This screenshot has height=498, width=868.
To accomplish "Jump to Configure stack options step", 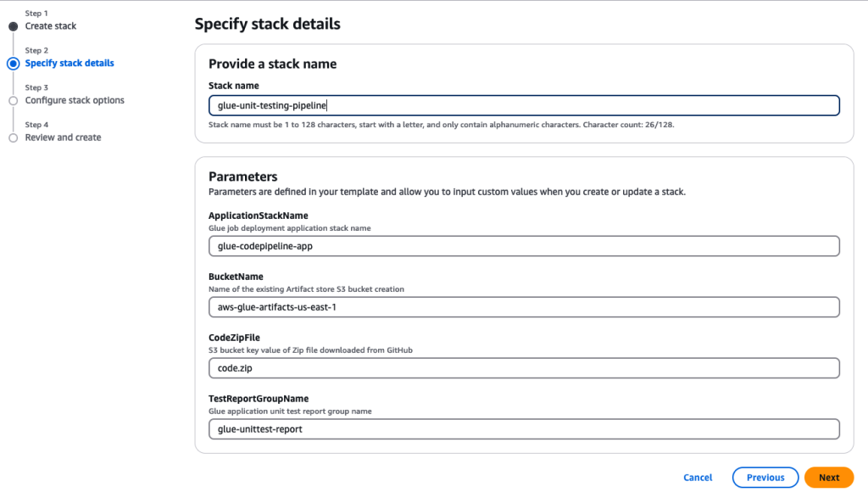I will click(75, 101).
